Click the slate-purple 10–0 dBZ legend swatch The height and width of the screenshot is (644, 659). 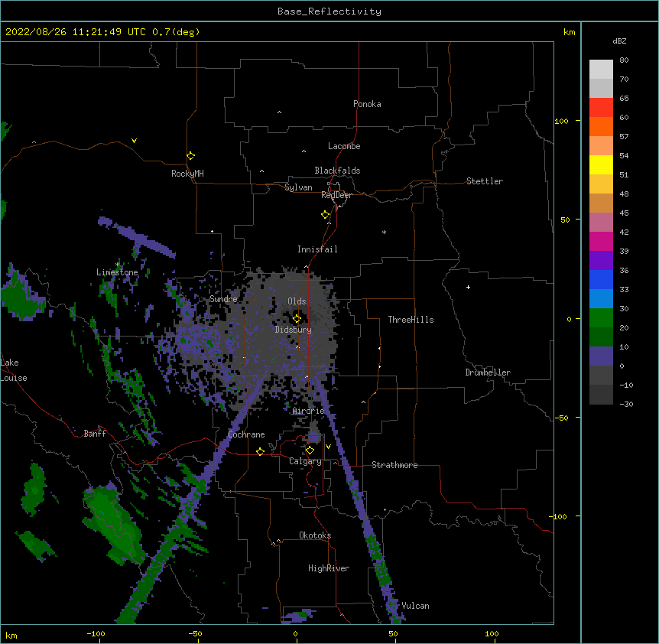coord(601,356)
